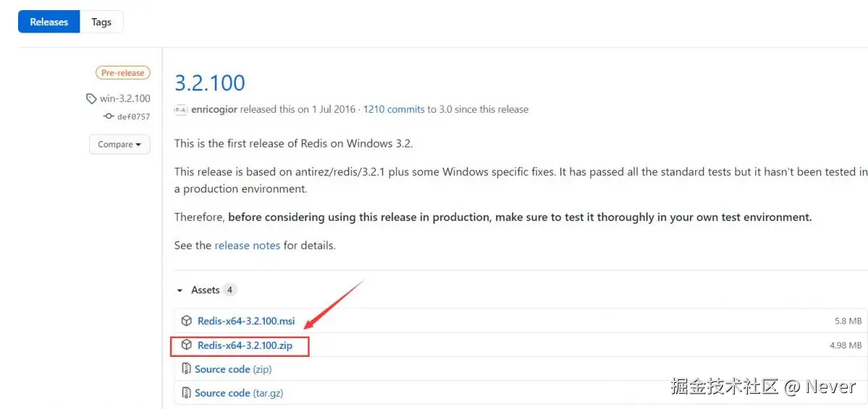The width and height of the screenshot is (868, 409).
Task: Click package icon beside Redis-x64-3.2.100.msi
Action: coord(187,321)
